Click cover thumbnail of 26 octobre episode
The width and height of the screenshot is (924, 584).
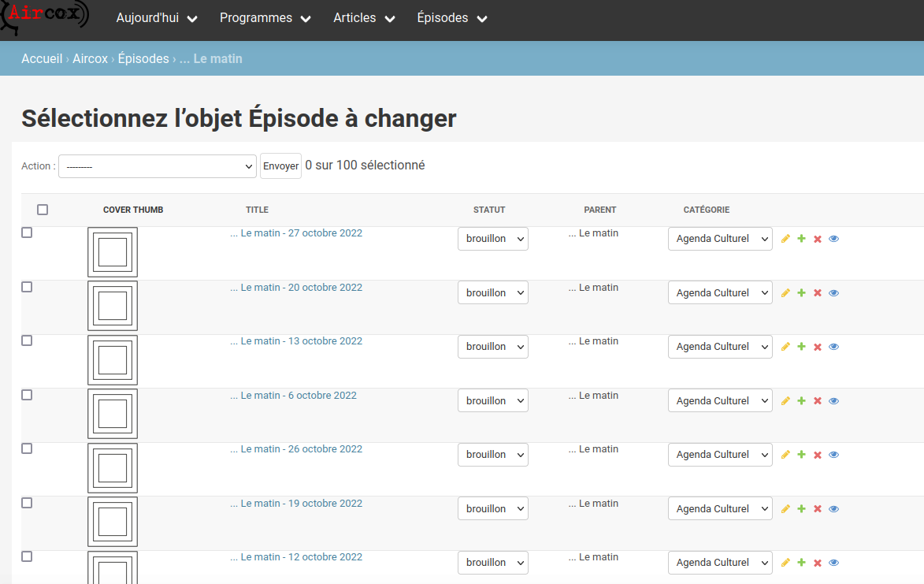coord(113,468)
